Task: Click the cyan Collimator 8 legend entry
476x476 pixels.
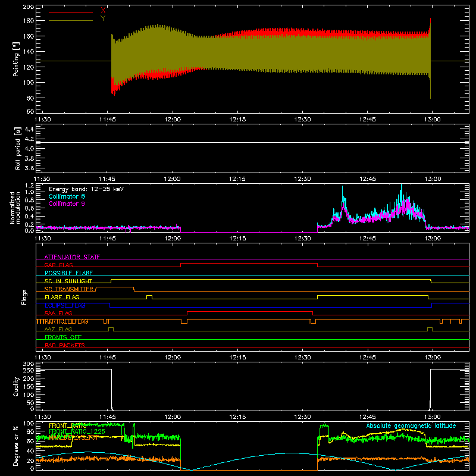Action: (x=67, y=196)
